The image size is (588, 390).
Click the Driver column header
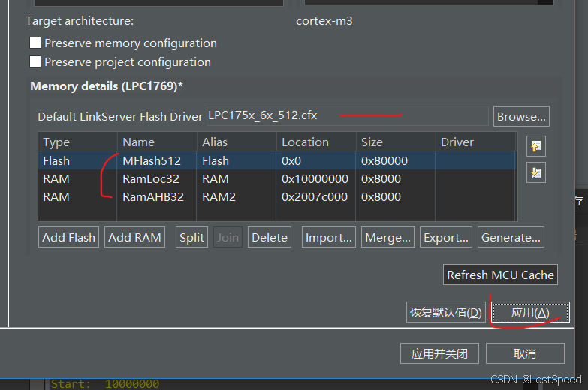(475, 142)
